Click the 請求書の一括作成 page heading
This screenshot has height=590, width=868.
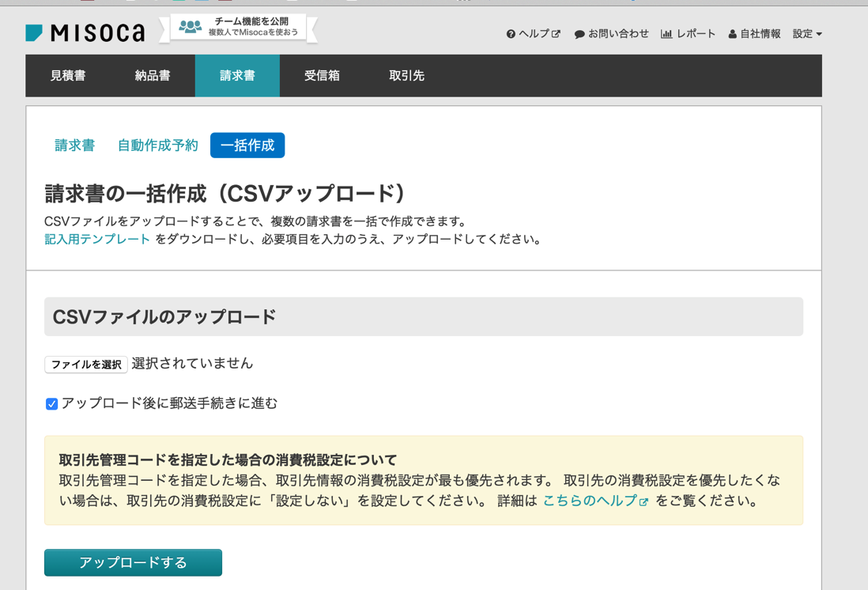pyautogui.click(x=225, y=194)
